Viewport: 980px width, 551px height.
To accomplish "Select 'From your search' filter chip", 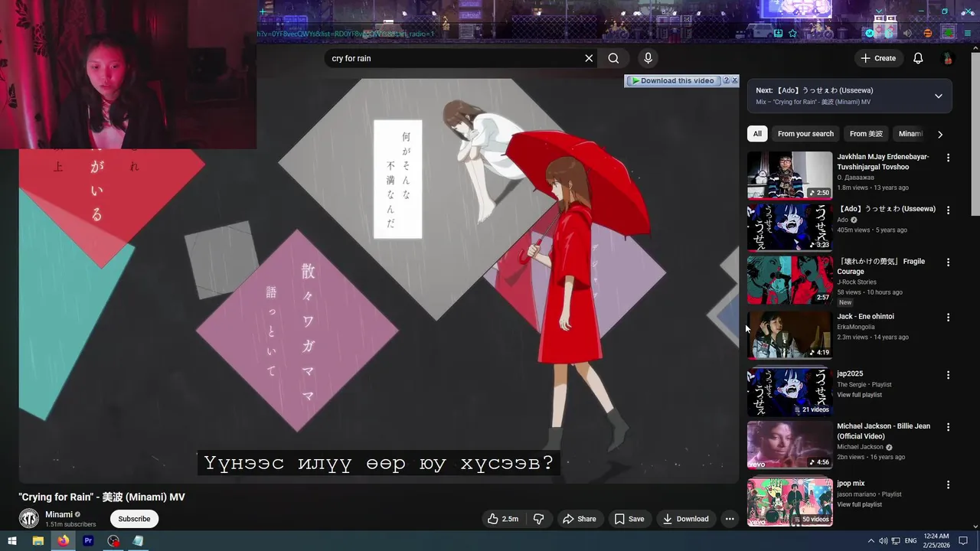I will 805,134.
